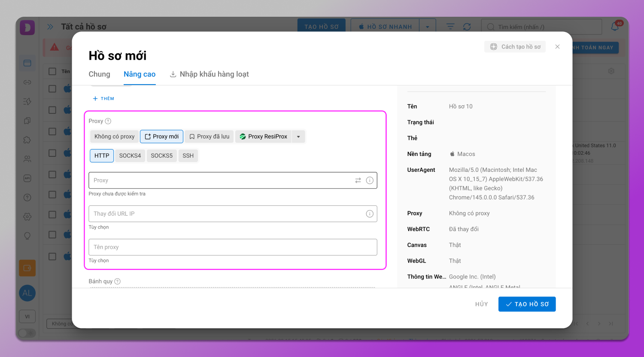Open dropdown arrow beside Hồ sơ nhanh
Viewport: 644px width, 357px height.
coord(428,27)
